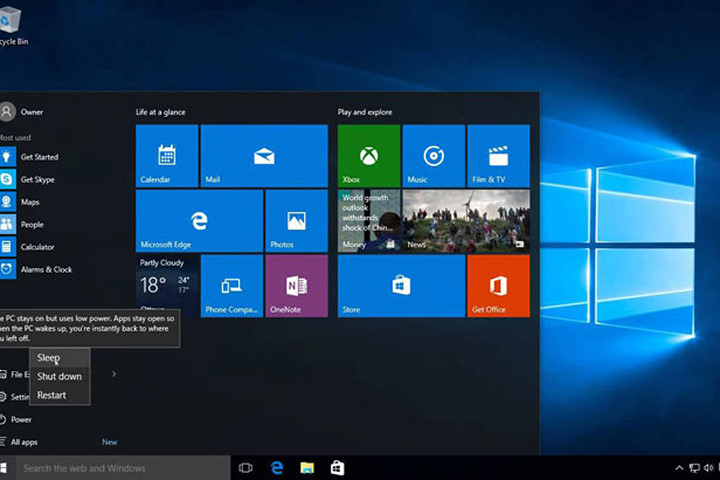
Task: Open the Film & TV tile
Action: (x=498, y=156)
